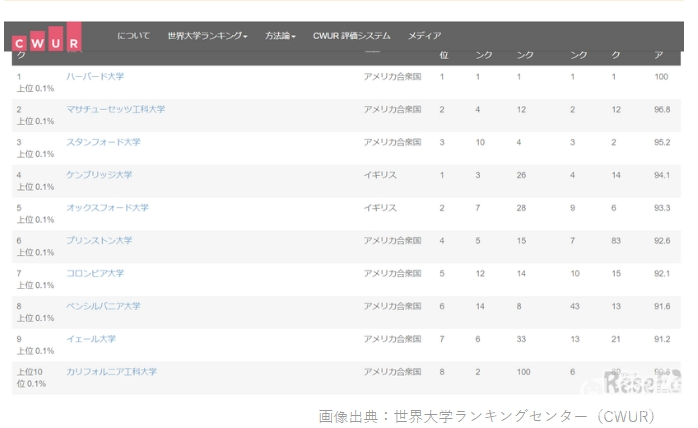This screenshot has width=698, height=428.
Task: Select アメリカ合衆国 in the イェール大学 row
Action: tap(392, 339)
